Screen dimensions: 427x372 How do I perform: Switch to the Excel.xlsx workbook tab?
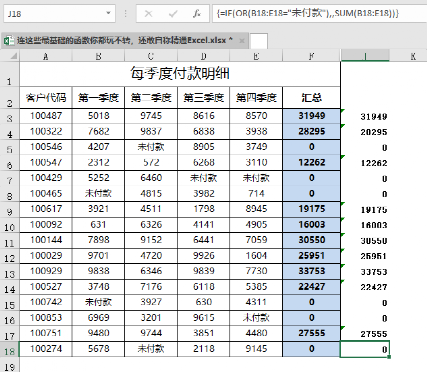point(125,41)
